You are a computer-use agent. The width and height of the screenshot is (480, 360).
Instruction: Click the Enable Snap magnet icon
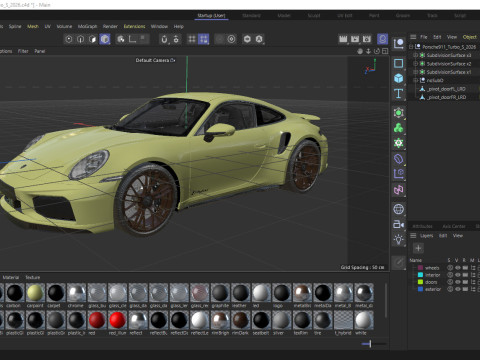point(164,39)
